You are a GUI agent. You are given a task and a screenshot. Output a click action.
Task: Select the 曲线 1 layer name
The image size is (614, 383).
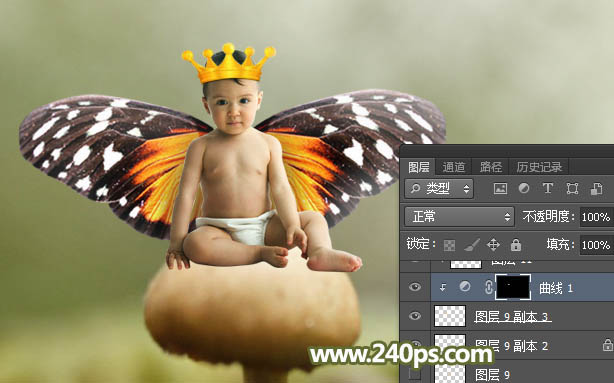[556, 288]
